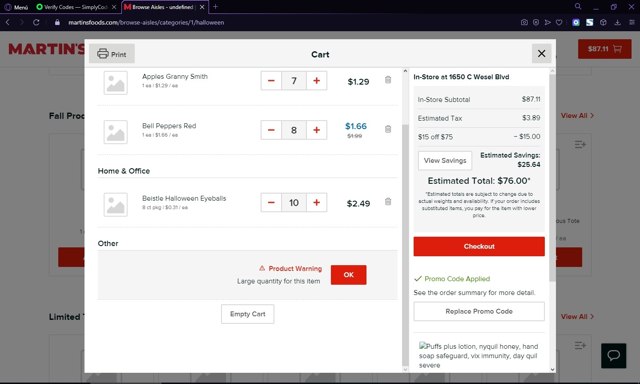Open Apples Granny Smith product thumbnail
This screenshot has width=640, height=384.
point(116,83)
